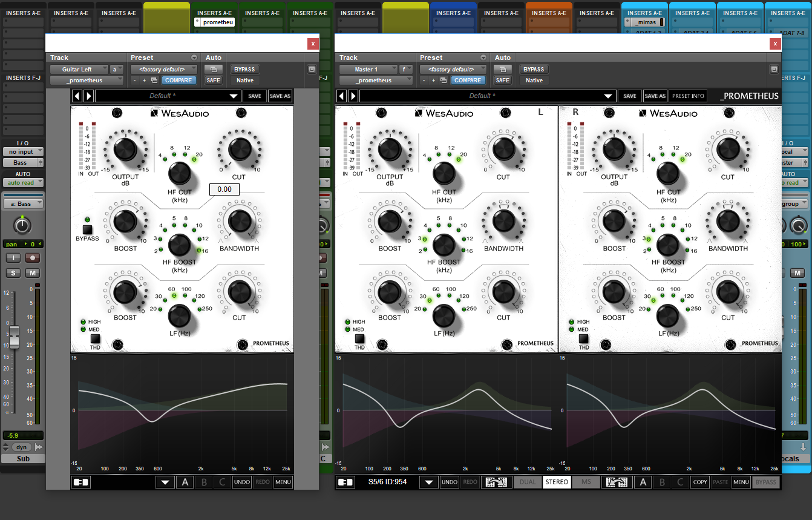Click the Sub track name label
Viewport: 812px width, 520px height.
coord(23,458)
